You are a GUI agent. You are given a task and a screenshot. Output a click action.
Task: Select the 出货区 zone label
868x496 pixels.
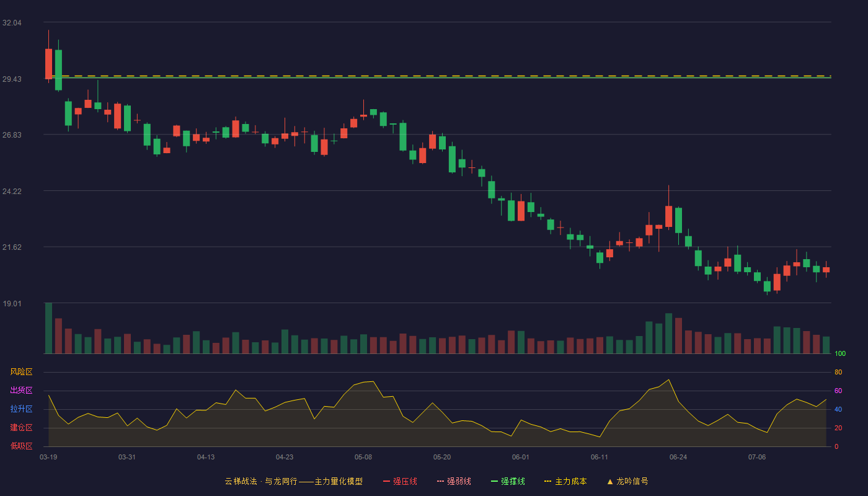tap(21, 391)
